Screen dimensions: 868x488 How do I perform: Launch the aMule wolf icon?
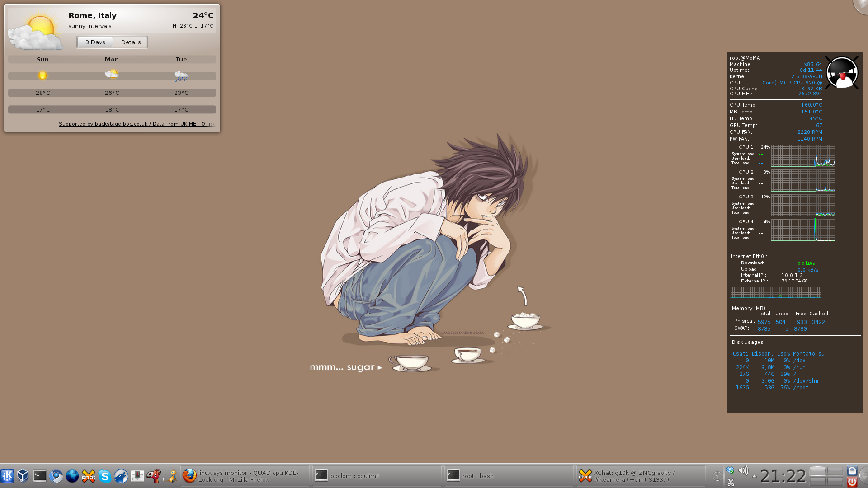pos(121,476)
